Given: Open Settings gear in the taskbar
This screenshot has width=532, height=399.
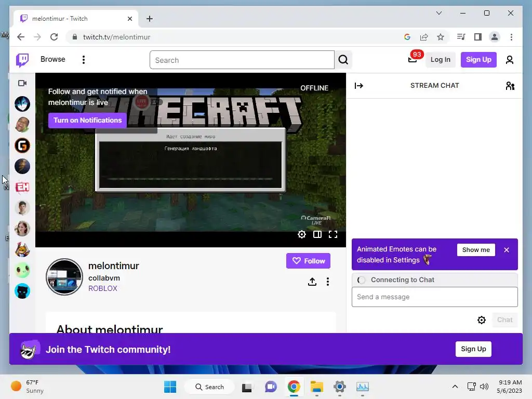Looking at the screenshot, I should tap(339, 387).
